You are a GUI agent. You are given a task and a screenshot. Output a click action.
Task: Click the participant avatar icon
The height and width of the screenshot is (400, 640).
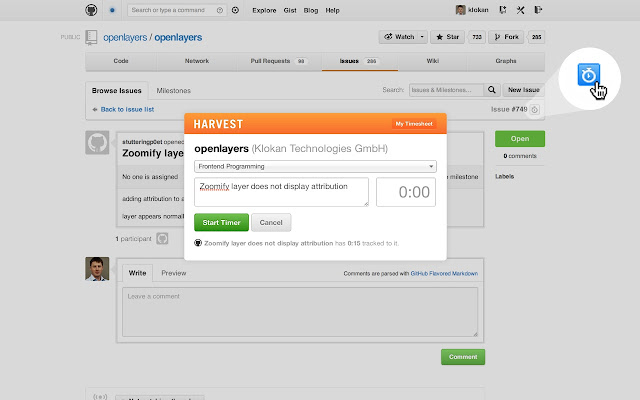162,238
